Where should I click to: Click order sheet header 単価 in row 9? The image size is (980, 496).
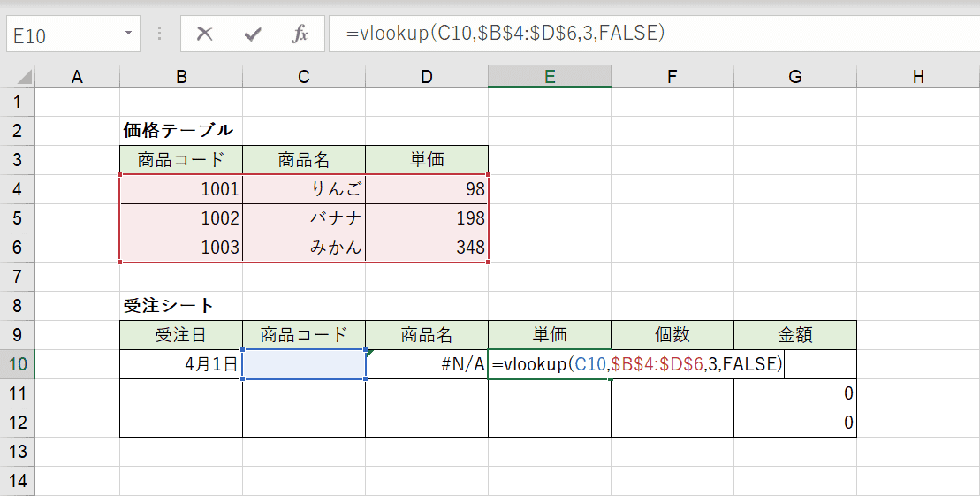point(550,334)
